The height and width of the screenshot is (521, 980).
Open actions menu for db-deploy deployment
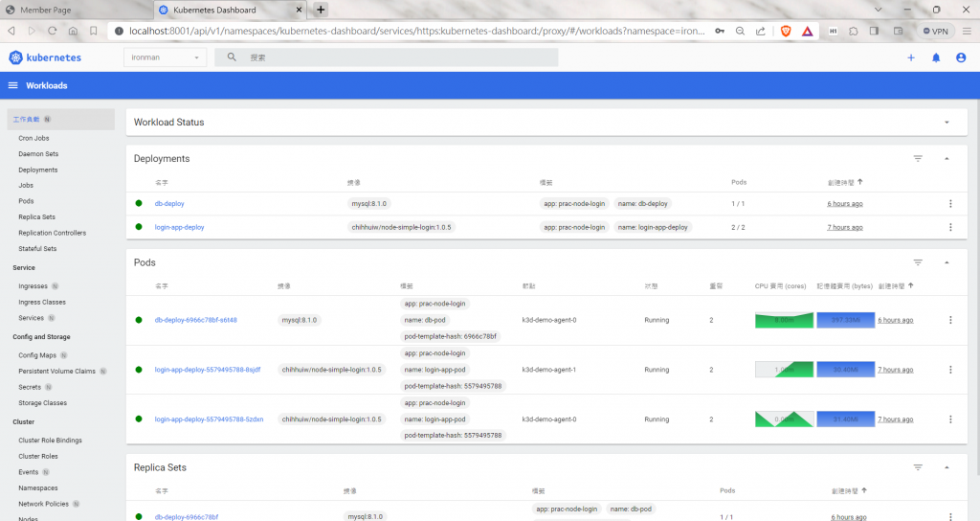pyautogui.click(x=950, y=204)
